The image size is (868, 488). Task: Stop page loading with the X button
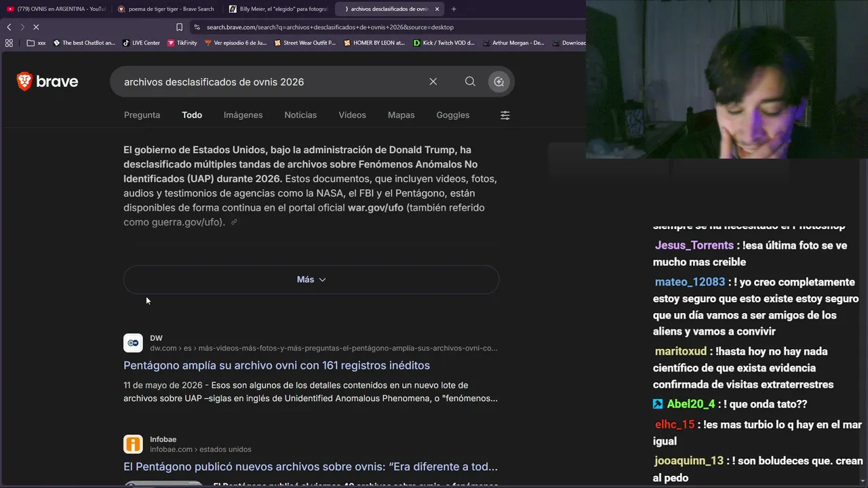click(x=36, y=27)
